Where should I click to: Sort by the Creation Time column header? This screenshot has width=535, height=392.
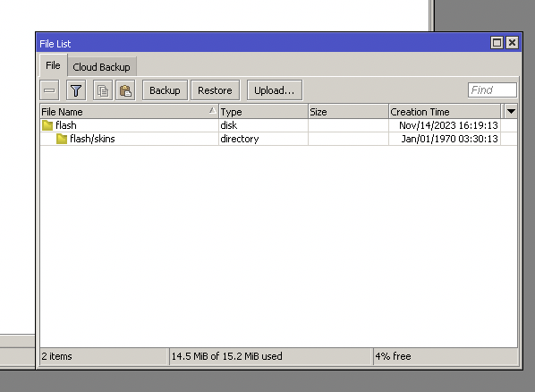click(x=445, y=112)
